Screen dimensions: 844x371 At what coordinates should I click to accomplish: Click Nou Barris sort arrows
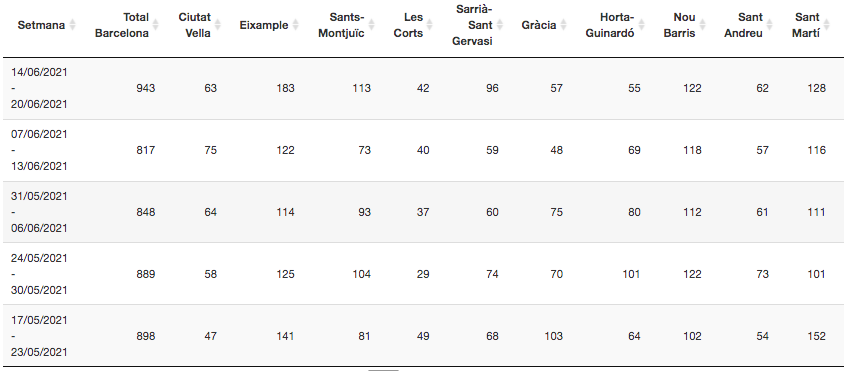click(702, 25)
